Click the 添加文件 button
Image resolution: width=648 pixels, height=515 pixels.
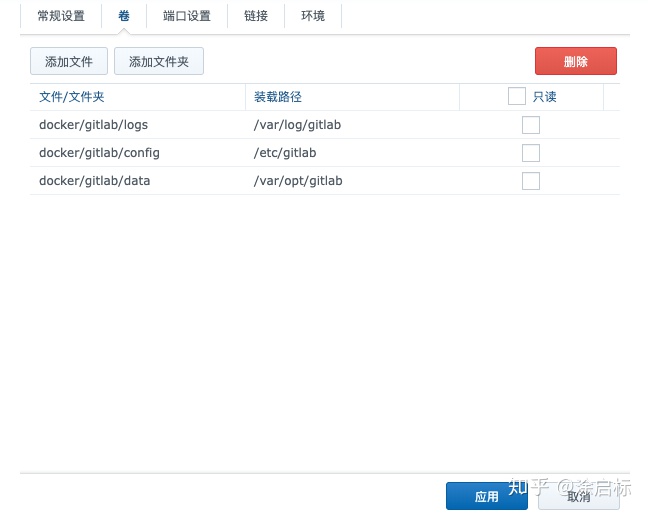(69, 61)
